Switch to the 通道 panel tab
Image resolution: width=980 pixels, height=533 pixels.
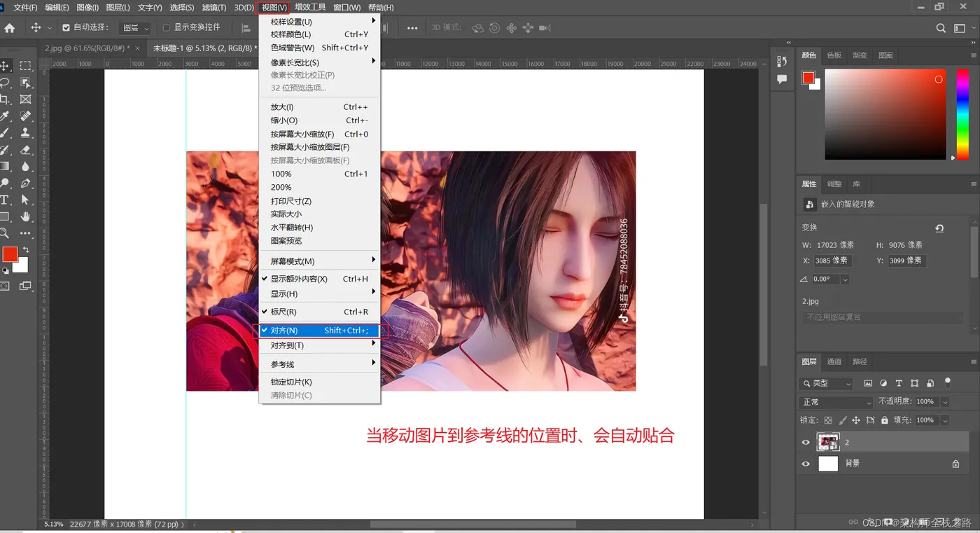click(834, 361)
